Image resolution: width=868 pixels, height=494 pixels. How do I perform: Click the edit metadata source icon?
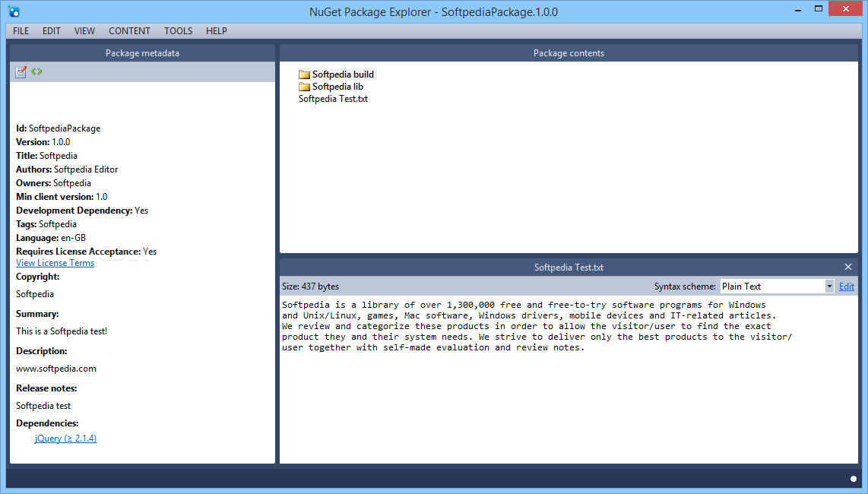(36, 71)
